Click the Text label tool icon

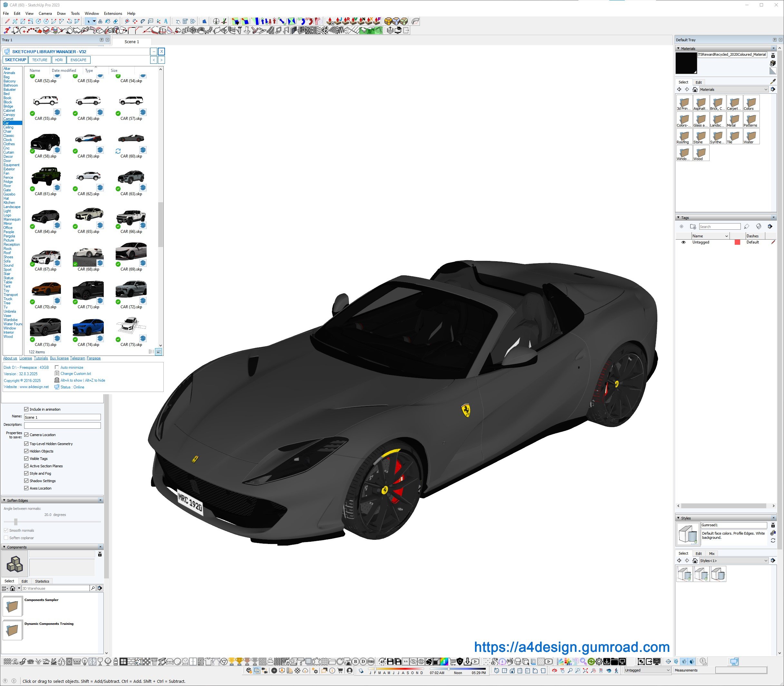click(150, 22)
